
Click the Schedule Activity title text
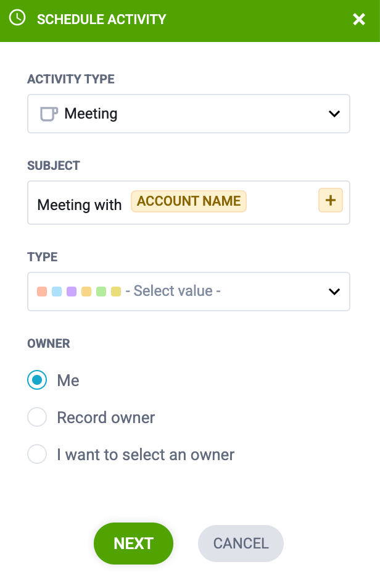tap(101, 20)
